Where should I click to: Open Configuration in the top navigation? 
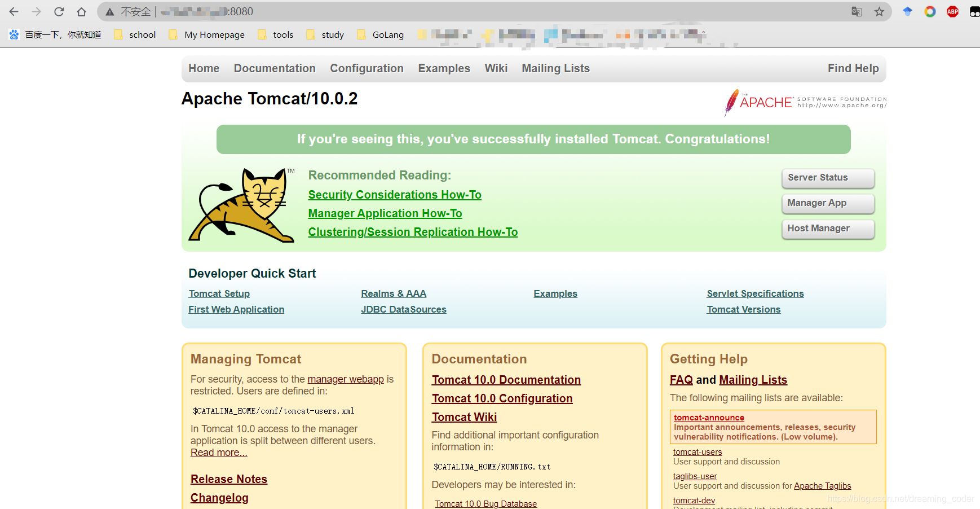coord(367,68)
